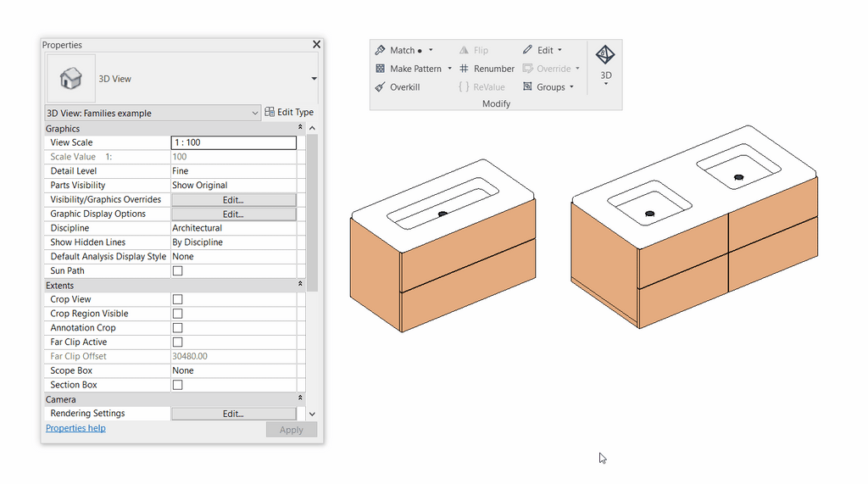Screen dimensions: 868x484
Task: Click Parts Visibility value Show Original
Action: pyautogui.click(x=199, y=186)
